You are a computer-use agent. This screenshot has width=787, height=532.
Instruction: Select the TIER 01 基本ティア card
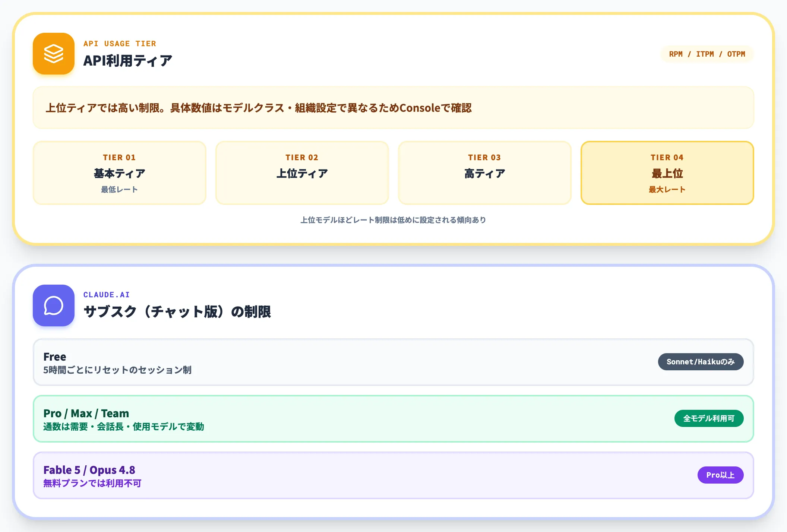[120, 173]
